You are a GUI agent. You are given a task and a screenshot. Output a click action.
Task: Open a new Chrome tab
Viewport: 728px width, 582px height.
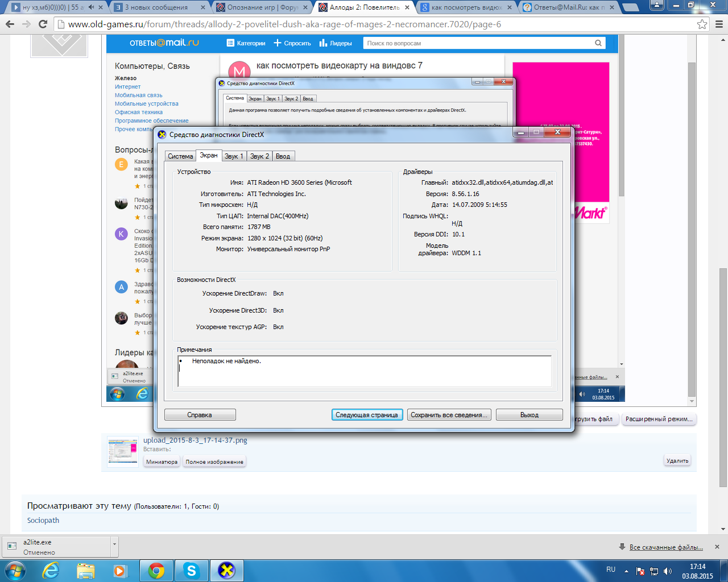pyautogui.click(x=630, y=7)
